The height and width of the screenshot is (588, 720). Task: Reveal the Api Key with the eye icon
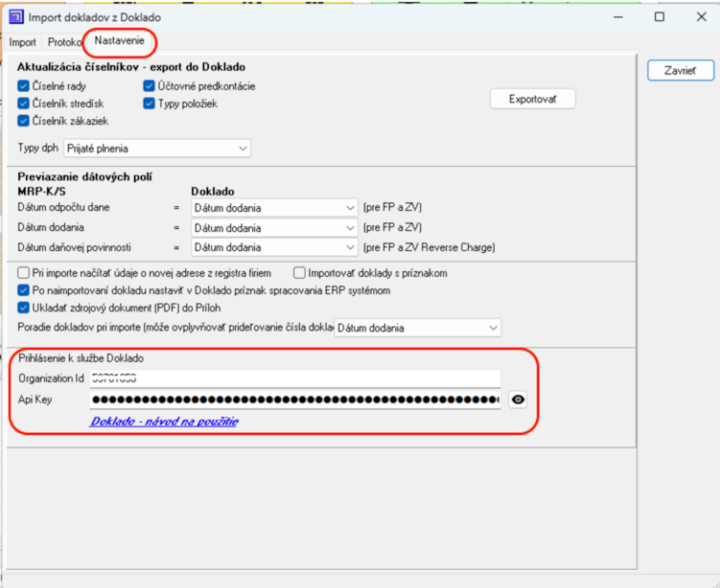[517, 400]
